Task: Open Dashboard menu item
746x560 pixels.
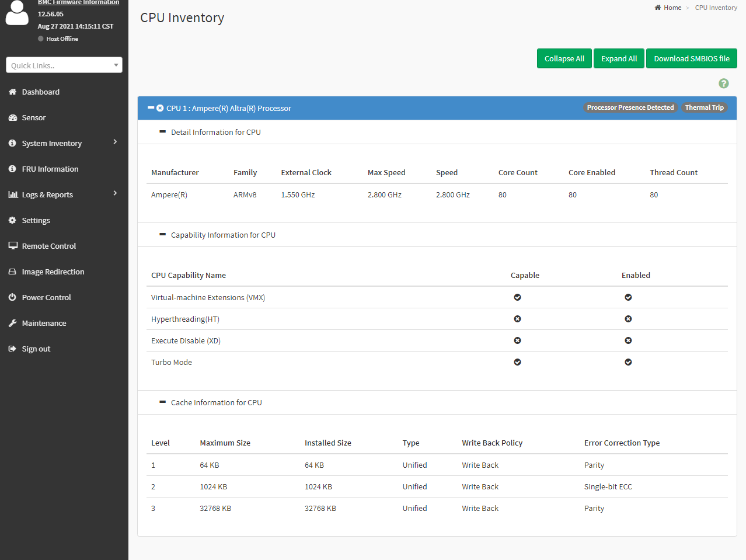Action: (64, 92)
